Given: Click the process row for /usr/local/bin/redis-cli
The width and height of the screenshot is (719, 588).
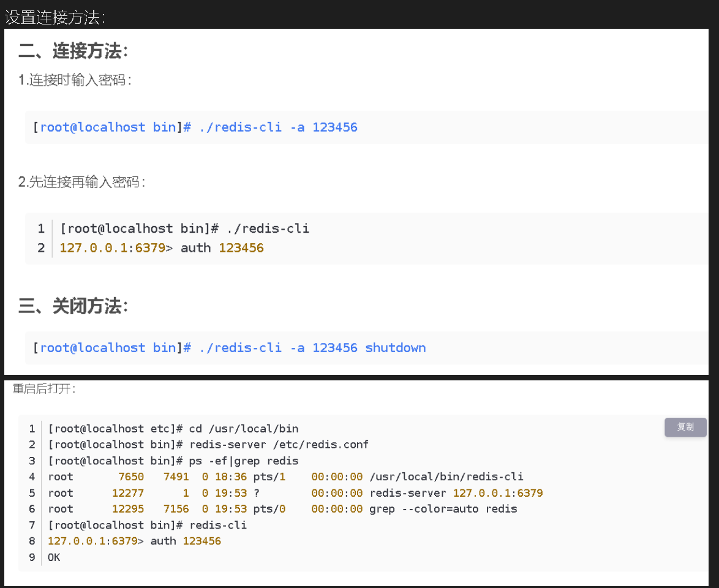Looking at the screenshot, I should tap(285, 477).
